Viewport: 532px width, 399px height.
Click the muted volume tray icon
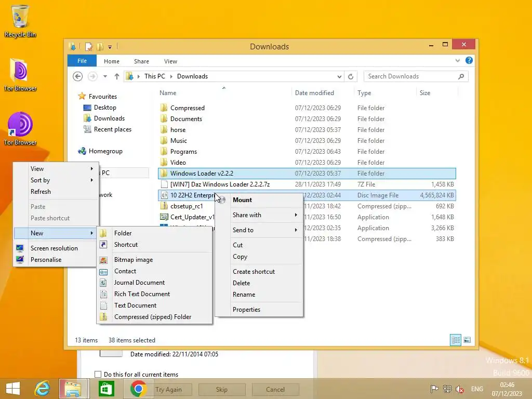pos(460,389)
